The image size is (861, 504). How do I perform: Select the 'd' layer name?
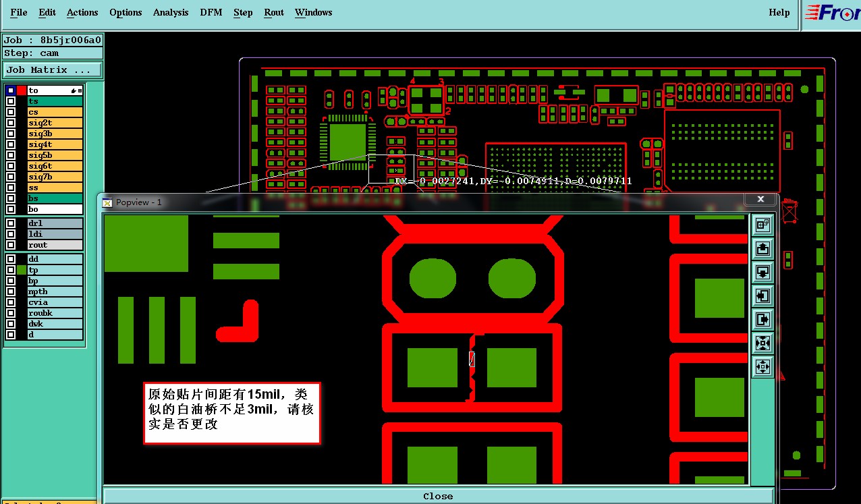click(55, 335)
